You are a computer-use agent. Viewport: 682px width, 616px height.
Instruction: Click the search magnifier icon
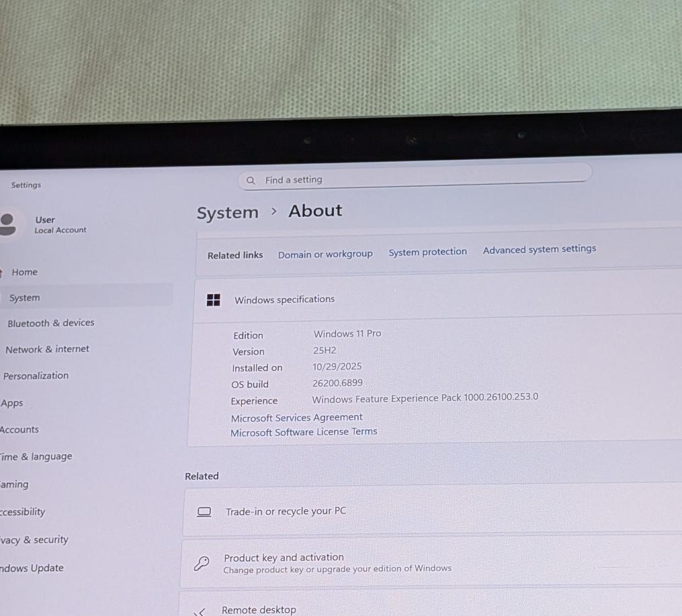251,181
